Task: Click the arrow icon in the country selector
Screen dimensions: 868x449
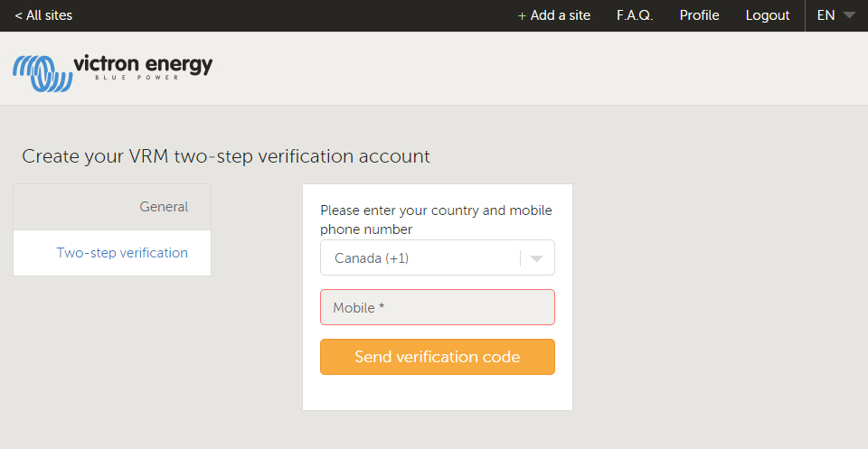Action: click(x=537, y=258)
